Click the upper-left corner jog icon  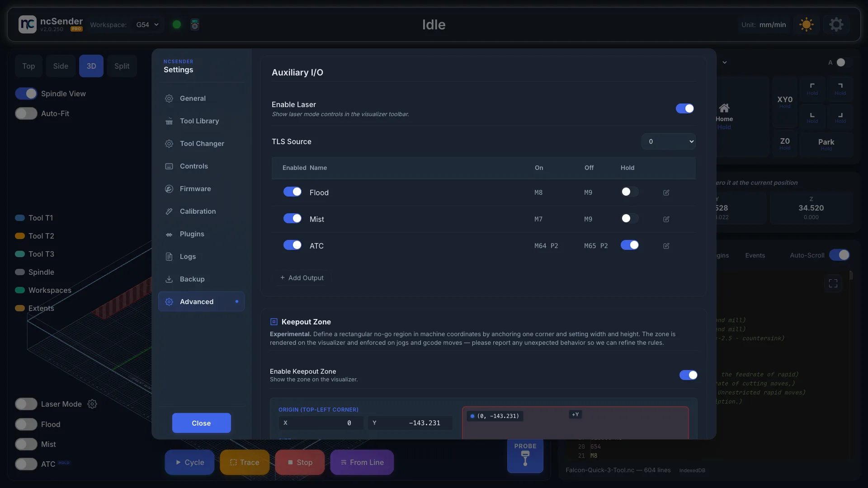812,88
